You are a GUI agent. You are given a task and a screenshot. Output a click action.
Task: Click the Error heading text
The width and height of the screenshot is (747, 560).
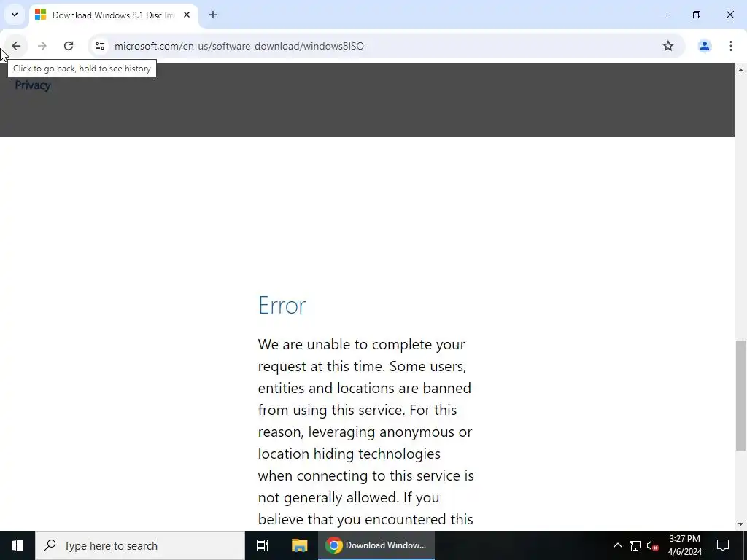[282, 305]
